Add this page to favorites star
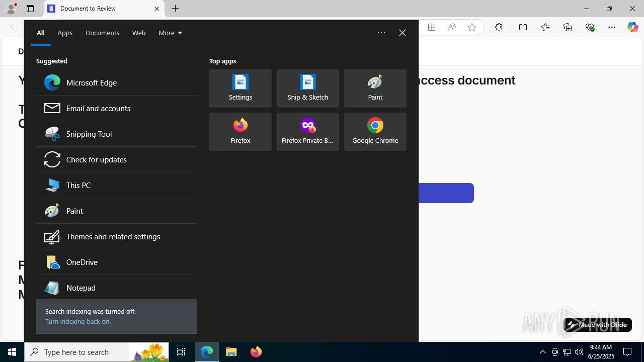The image size is (644, 362). pyautogui.click(x=472, y=27)
